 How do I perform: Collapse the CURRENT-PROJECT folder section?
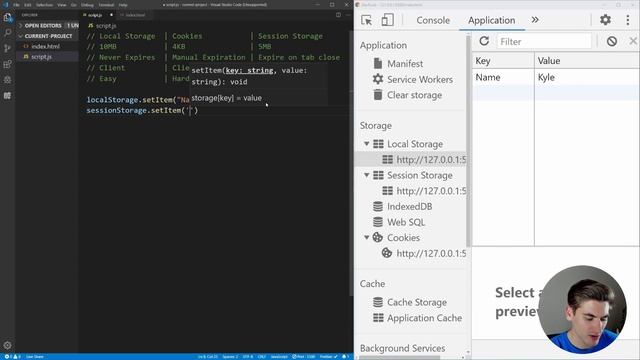coord(47,36)
